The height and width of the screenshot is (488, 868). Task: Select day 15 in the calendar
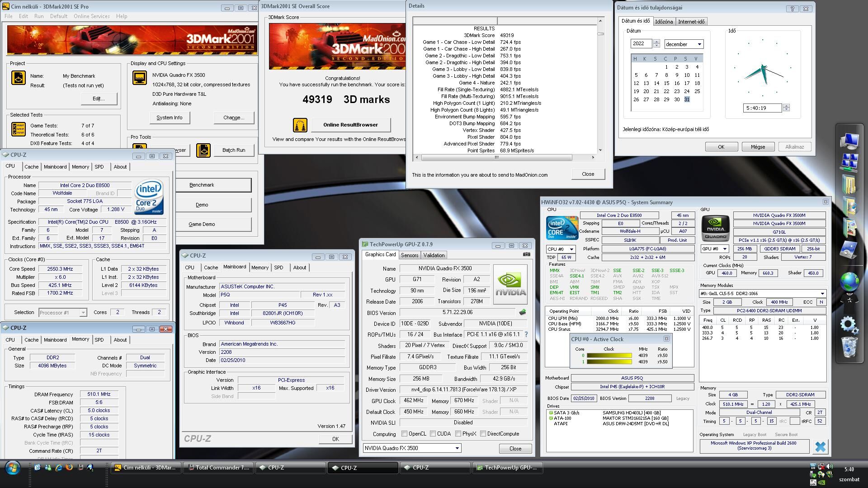click(x=666, y=83)
